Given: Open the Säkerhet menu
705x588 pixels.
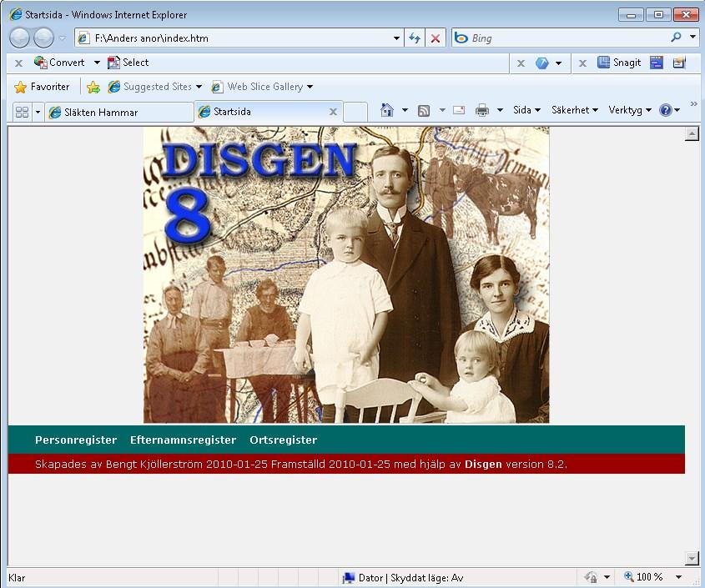Looking at the screenshot, I should [x=575, y=110].
